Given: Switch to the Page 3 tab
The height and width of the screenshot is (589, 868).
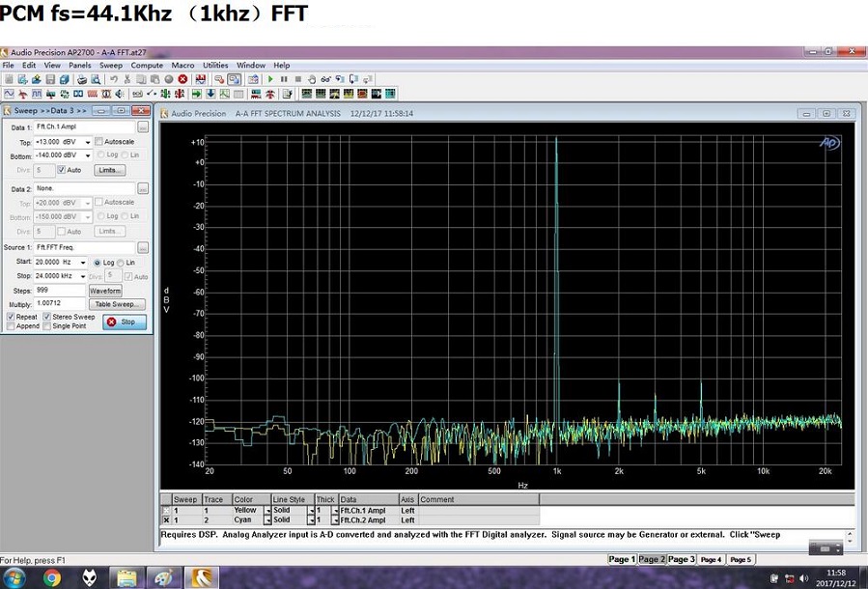Looking at the screenshot, I should (x=681, y=560).
